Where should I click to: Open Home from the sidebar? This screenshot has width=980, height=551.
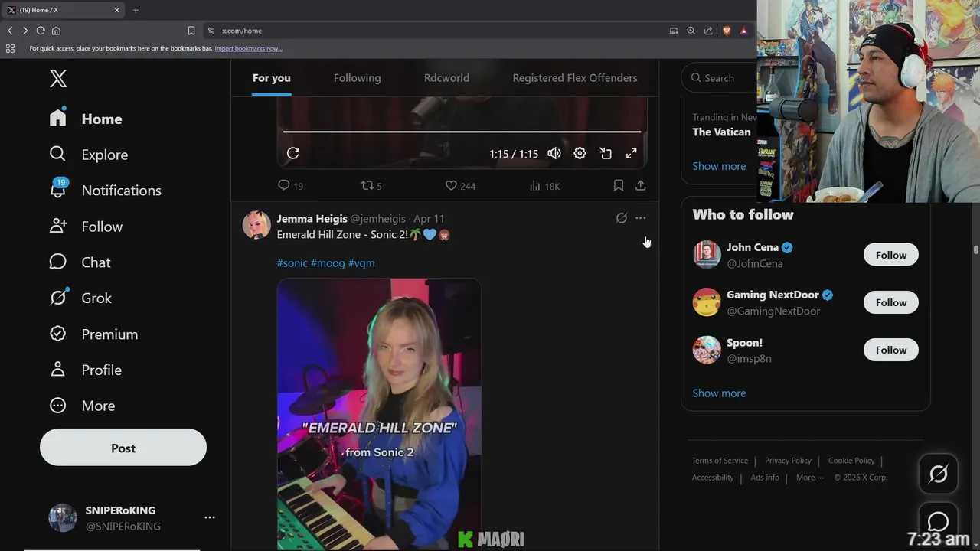pos(86,119)
